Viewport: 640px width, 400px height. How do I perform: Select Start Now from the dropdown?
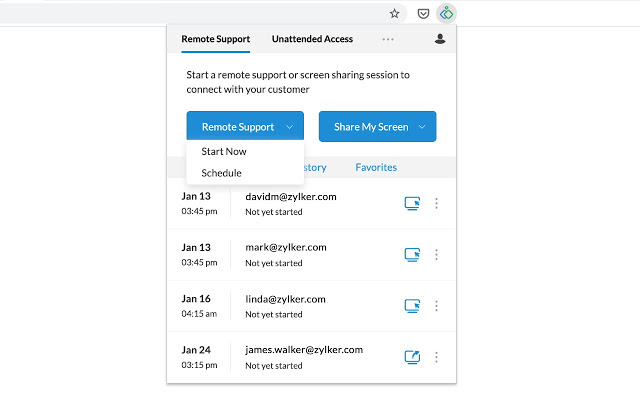click(x=224, y=151)
